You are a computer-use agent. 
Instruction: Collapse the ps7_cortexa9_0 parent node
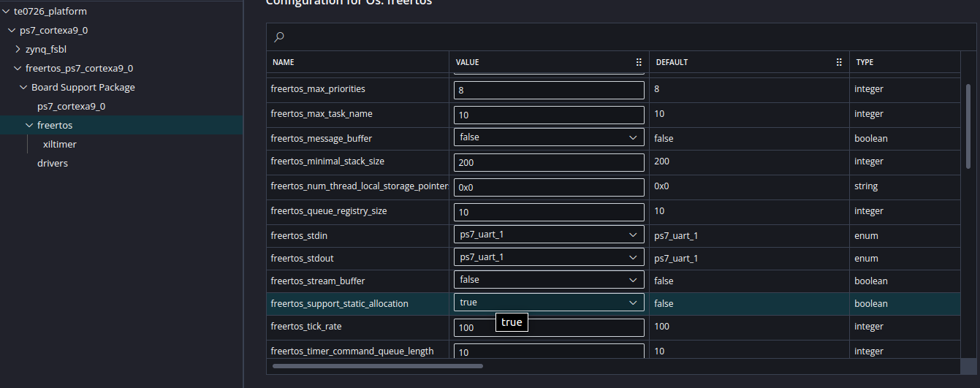tap(12, 30)
